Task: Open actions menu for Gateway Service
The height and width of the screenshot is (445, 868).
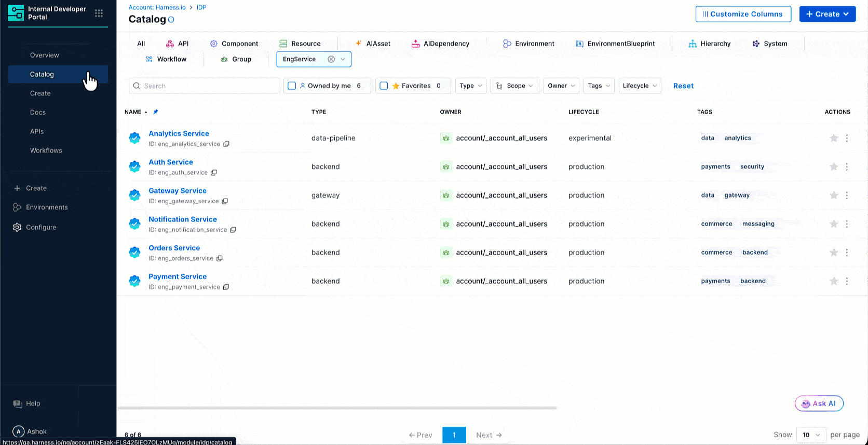Action: [x=847, y=196]
